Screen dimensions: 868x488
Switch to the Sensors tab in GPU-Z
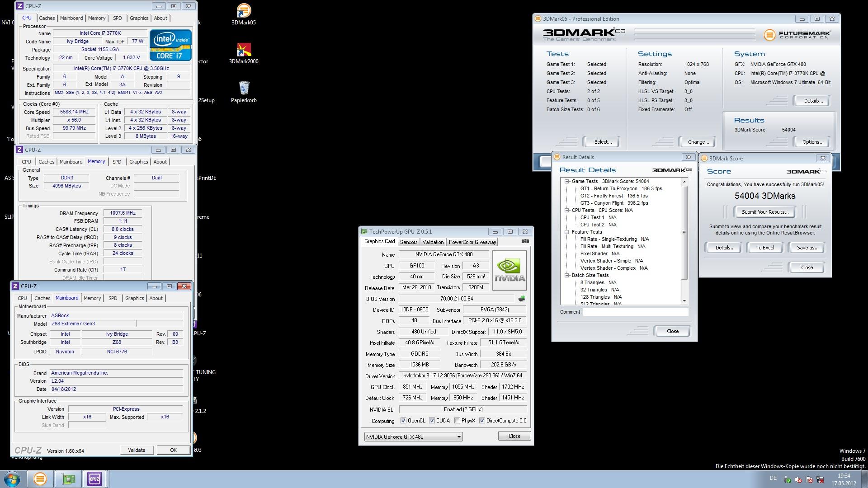408,242
